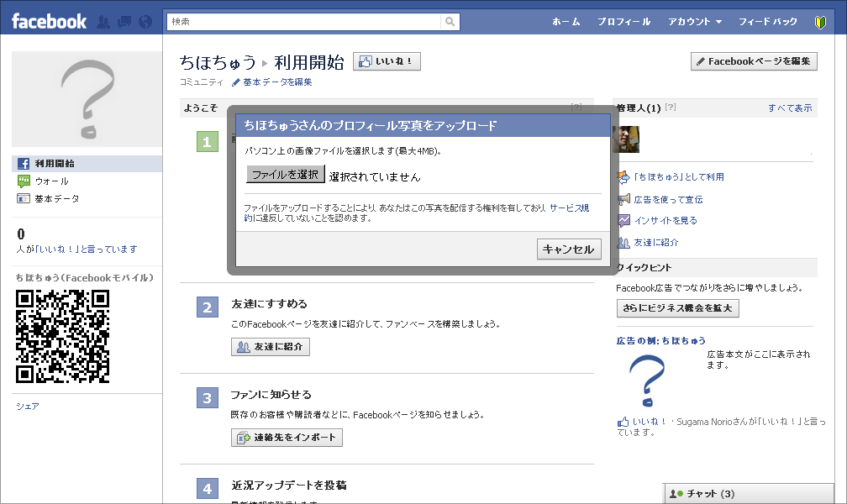
Task: Click the 基本データを編集 link
Action: [277, 82]
